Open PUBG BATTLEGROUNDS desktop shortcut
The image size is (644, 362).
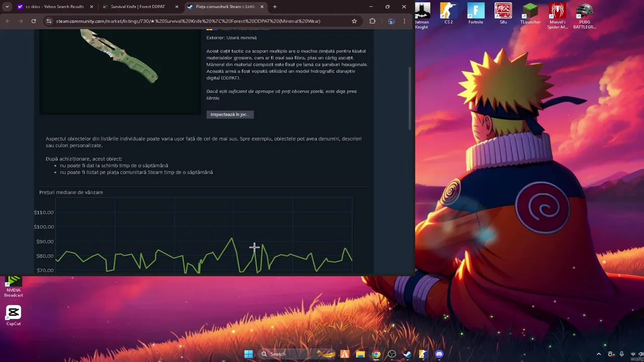[585, 16]
